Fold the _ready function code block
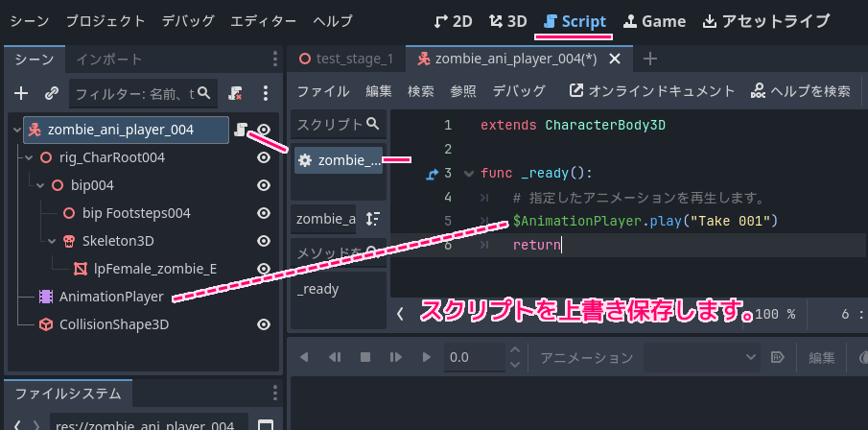Viewport: 868px width, 430px height. pos(468,174)
